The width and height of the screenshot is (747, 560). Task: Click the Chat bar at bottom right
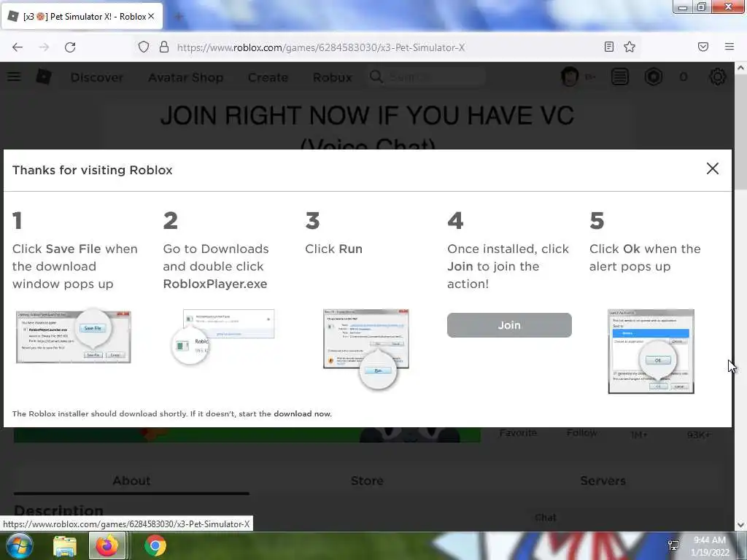coord(546,517)
